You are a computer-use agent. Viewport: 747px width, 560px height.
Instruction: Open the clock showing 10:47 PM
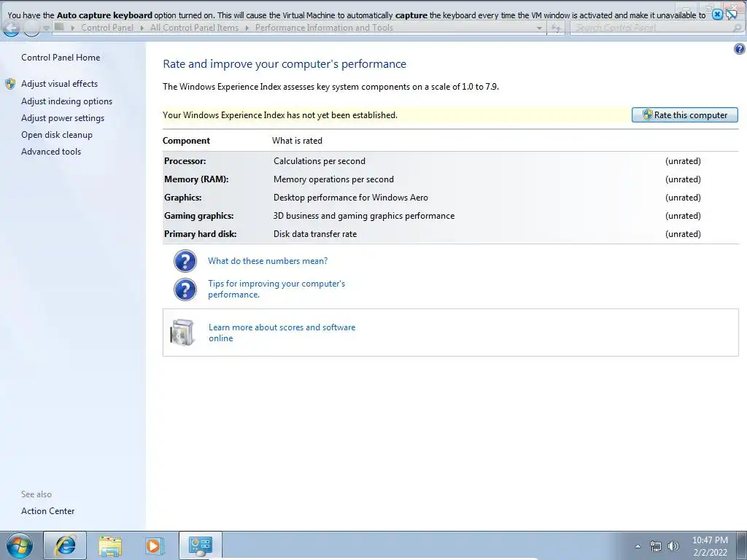click(x=710, y=546)
